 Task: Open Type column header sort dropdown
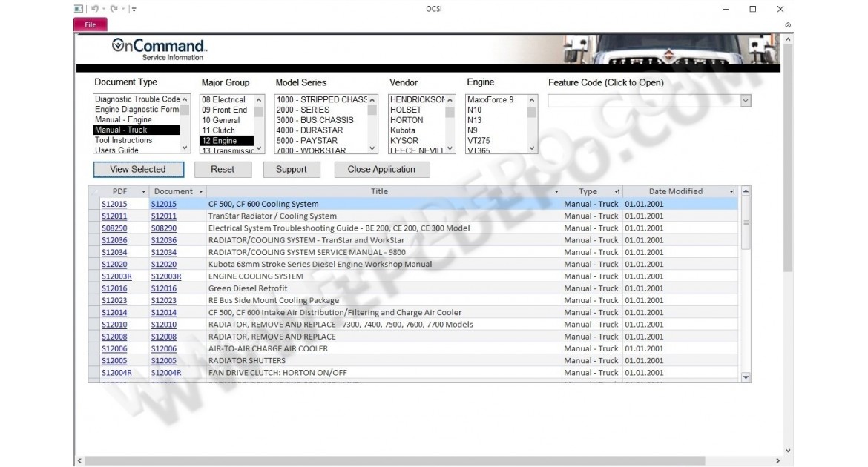point(617,192)
